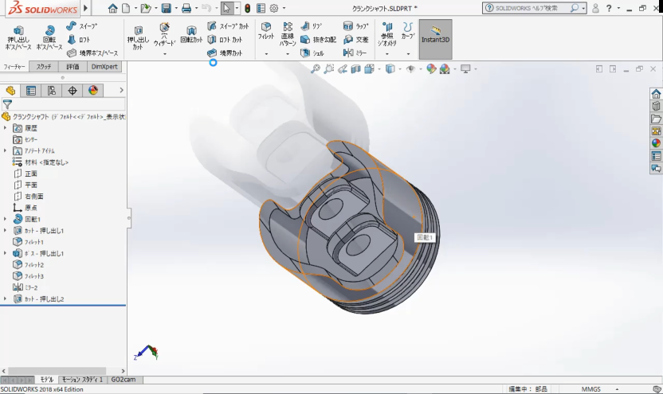Select the Extruded Boss/Base tool
The height and width of the screenshot is (394, 663).
[18, 37]
